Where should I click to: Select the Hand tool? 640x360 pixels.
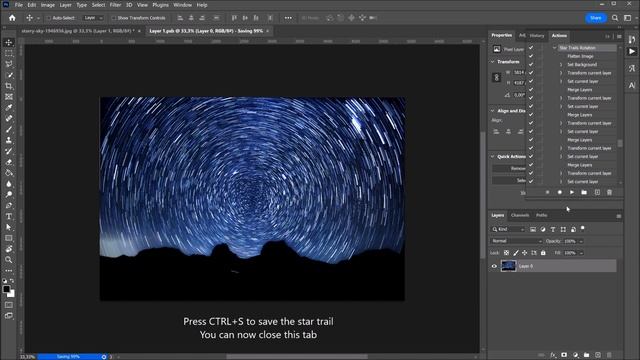(9, 249)
